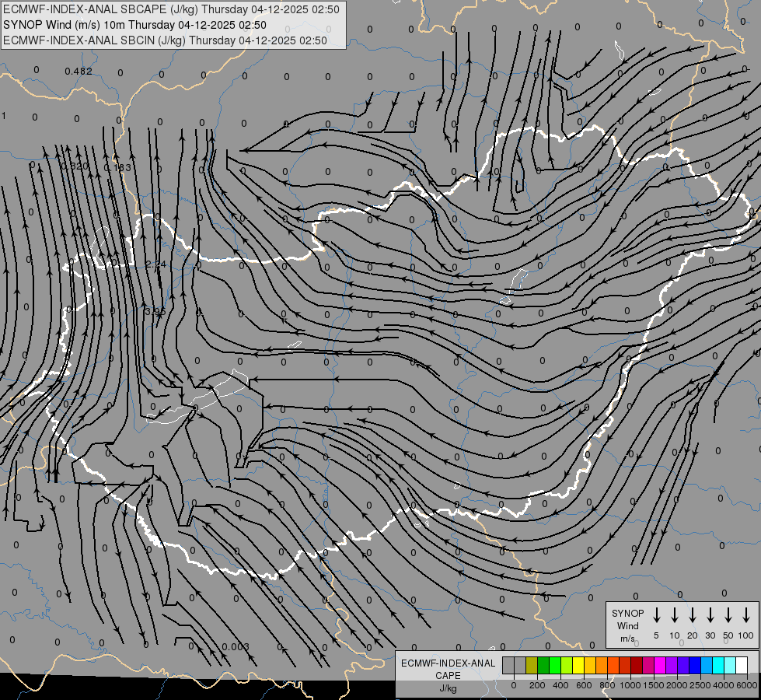The height and width of the screenshot is (700, 761).
Task: Click the 0.482 value on the map
Action: point(79,72)
